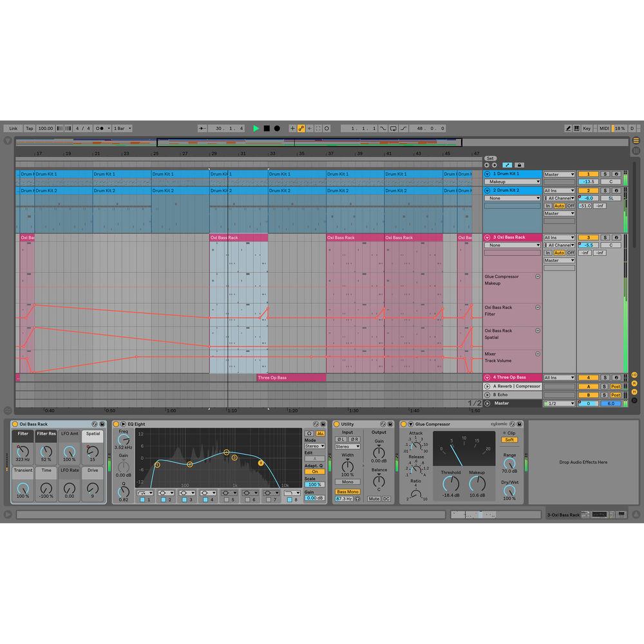
Task: Activate the audition headphone icon in EQ Eight
Action: tap(309, 433)
